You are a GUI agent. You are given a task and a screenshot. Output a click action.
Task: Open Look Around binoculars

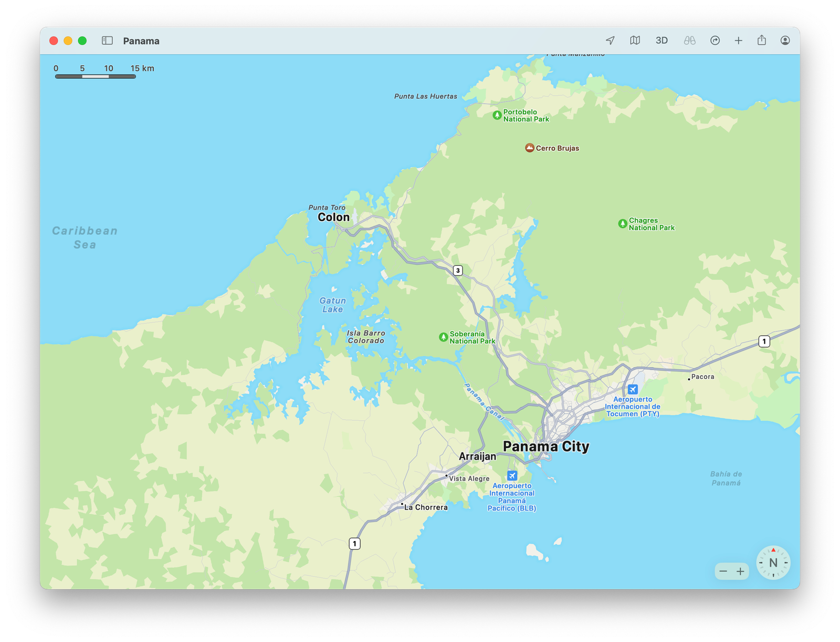point(689,40)
